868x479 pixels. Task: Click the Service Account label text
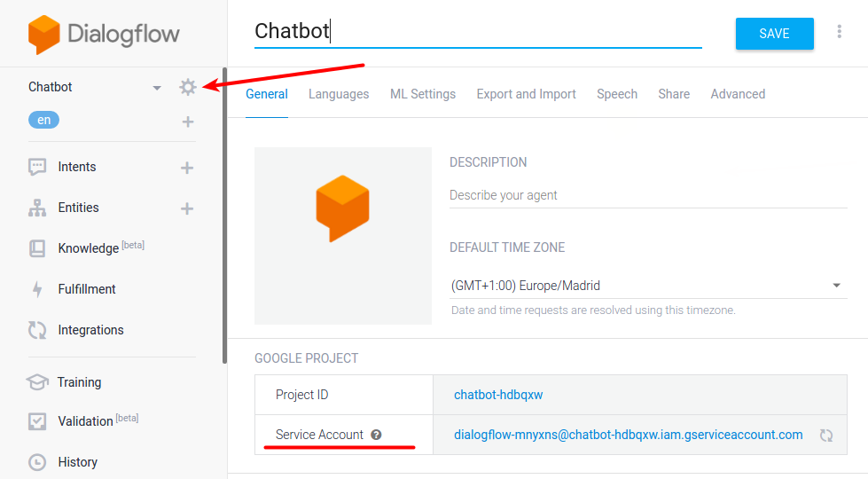point(319,435)
